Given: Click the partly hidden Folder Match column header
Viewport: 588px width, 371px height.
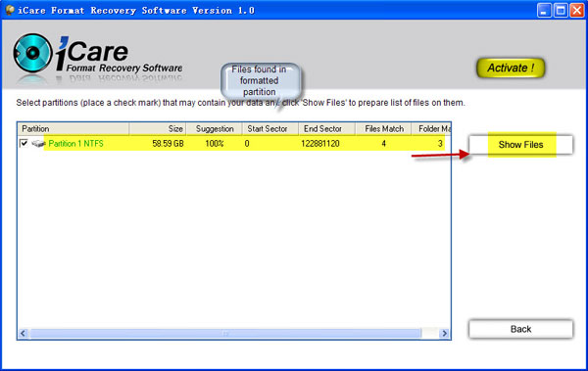Looking at the screenshot, I should tap(431, 128).
